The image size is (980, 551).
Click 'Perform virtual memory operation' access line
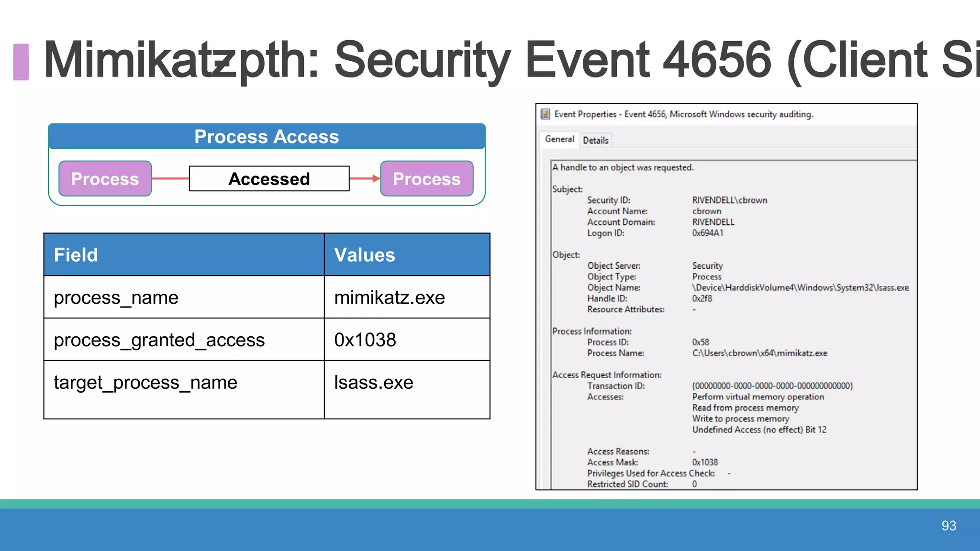pos(758,397)
